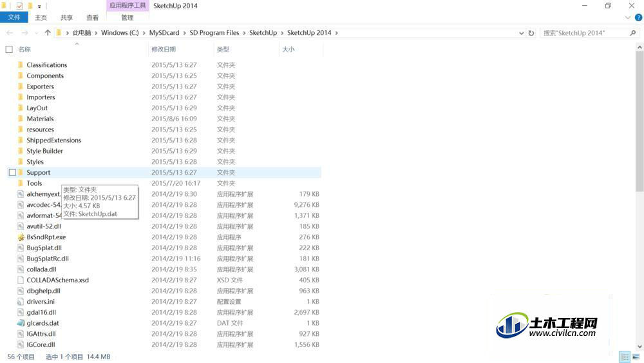Select the Exporters folder icon

[x=21, y=86]
